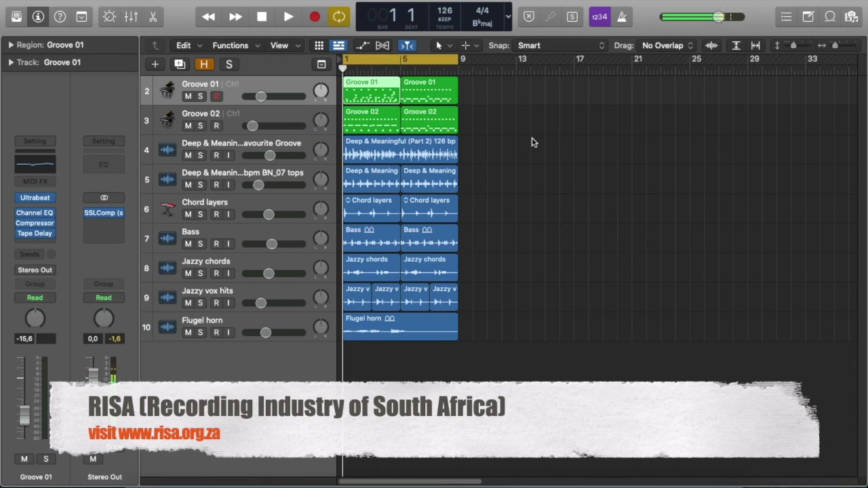Open the Mixer faders icon
This screenshot has height=488, width=868.
[131, 17]
